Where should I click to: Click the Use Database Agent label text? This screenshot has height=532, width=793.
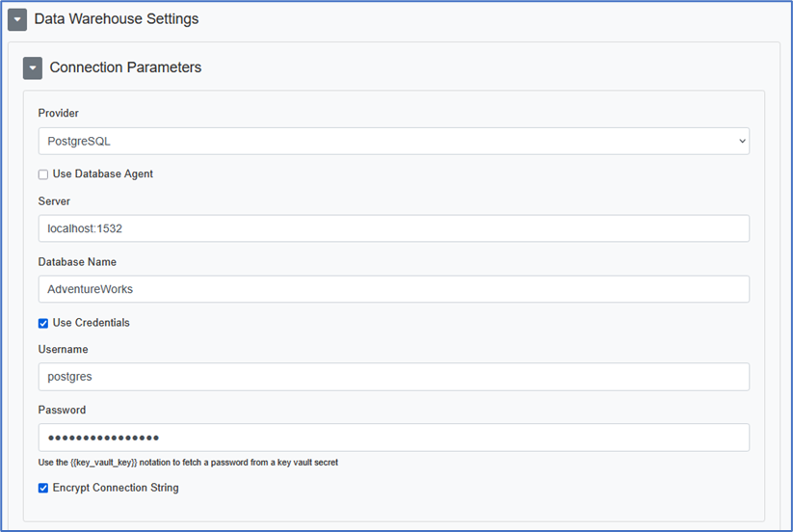(103, 174)
